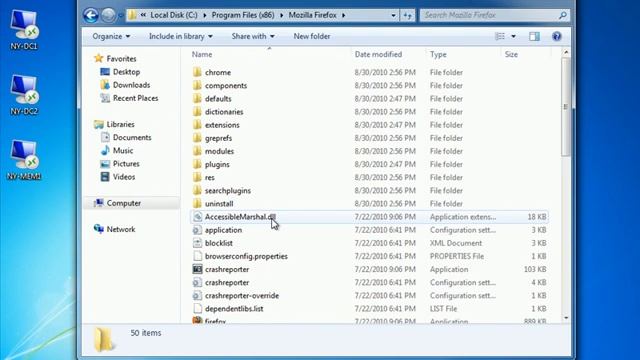640x360 pixels.
Task: Click scrollbar down arrow in file list
Action: pyautogui.click(x=566, y=318)
